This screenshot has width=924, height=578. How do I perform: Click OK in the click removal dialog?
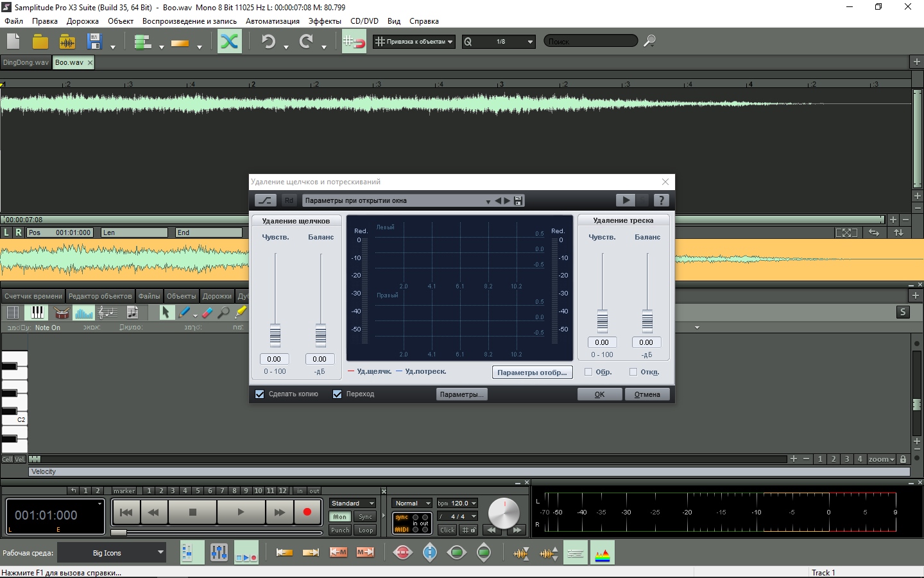point(599,394)
